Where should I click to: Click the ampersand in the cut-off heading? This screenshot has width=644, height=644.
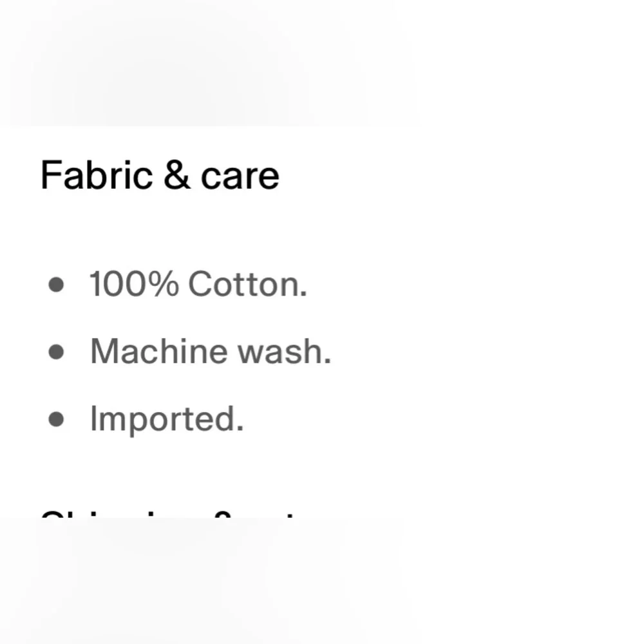pyautogui.click(x=223, y=515)
